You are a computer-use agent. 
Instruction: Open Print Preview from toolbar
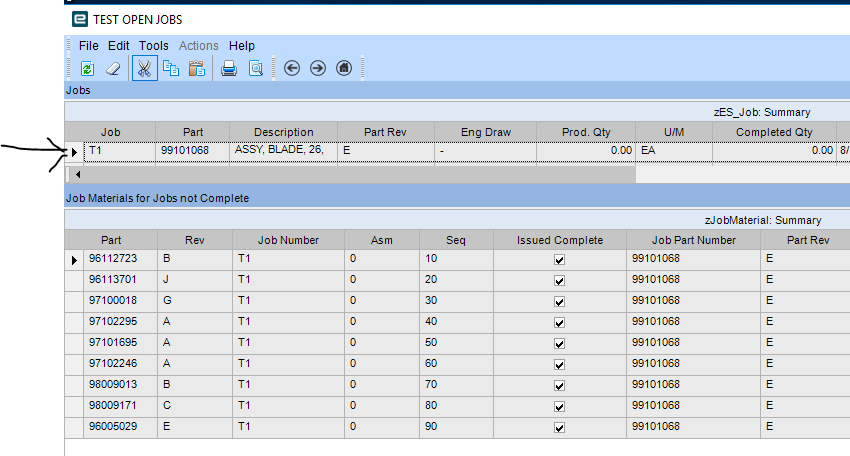click(255, 68)
